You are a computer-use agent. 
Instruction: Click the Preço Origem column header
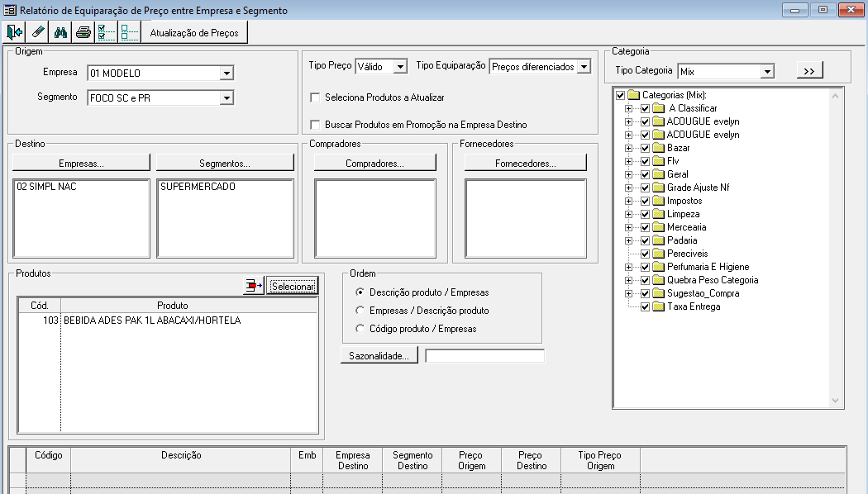(x=471, y=460)
